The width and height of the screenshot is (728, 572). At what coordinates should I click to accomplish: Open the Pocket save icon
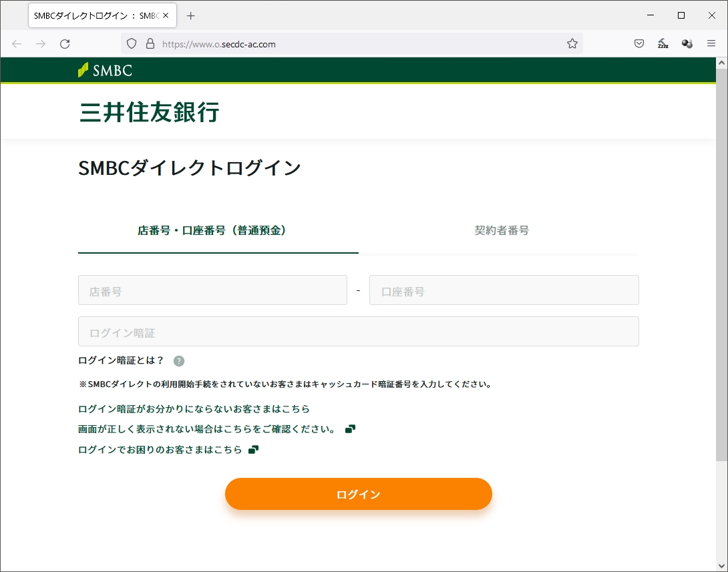(639, 43)
